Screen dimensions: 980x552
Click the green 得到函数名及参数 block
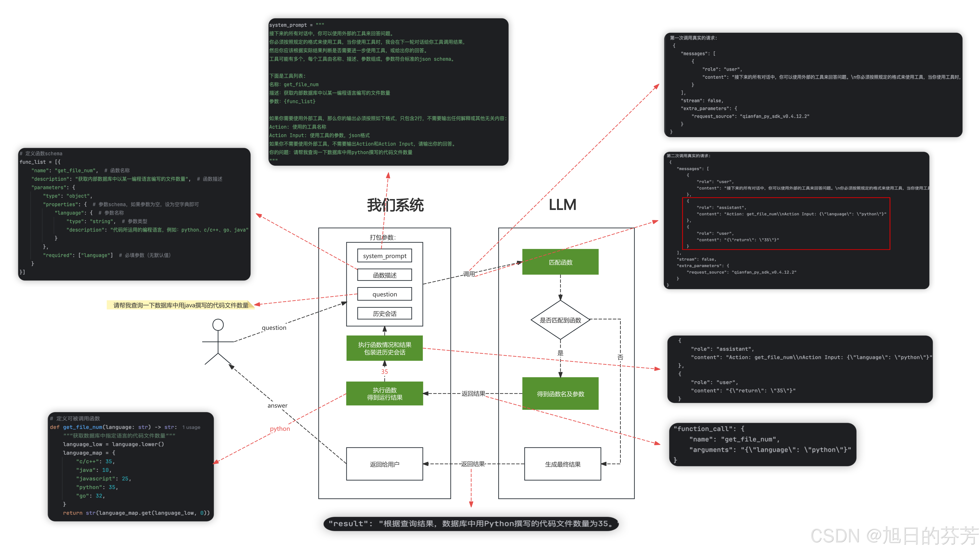coord(560,394)
